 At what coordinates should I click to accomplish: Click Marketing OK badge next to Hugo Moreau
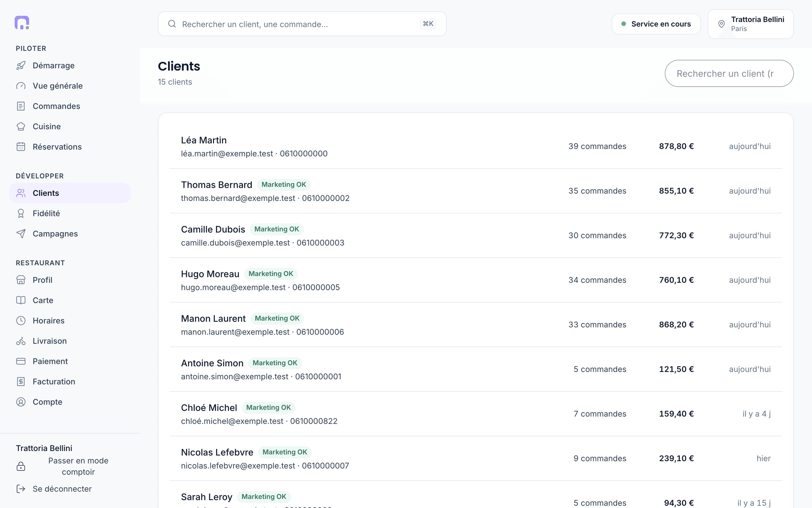(271, 274)
